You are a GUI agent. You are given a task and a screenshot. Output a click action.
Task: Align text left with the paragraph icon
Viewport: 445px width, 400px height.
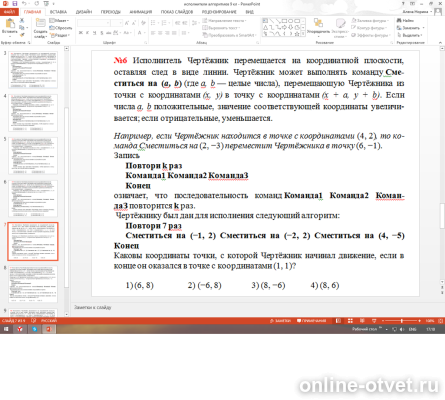(153, 33)
